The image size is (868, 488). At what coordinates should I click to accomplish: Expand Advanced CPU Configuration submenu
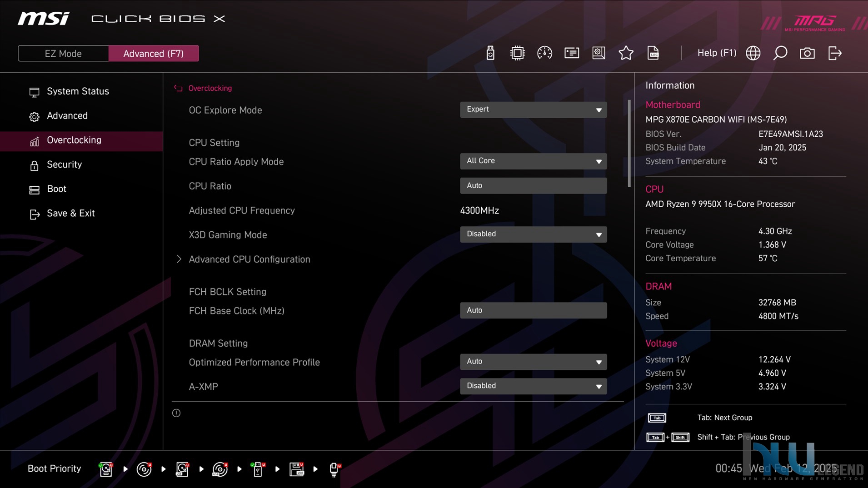(x=249, y=259)
